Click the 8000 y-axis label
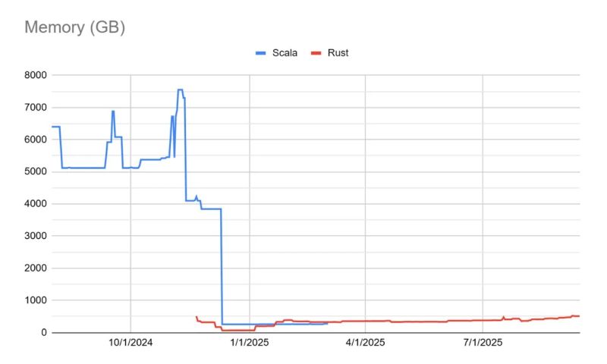The height and width of the screenshot is (364, 607). pos(34,75)
